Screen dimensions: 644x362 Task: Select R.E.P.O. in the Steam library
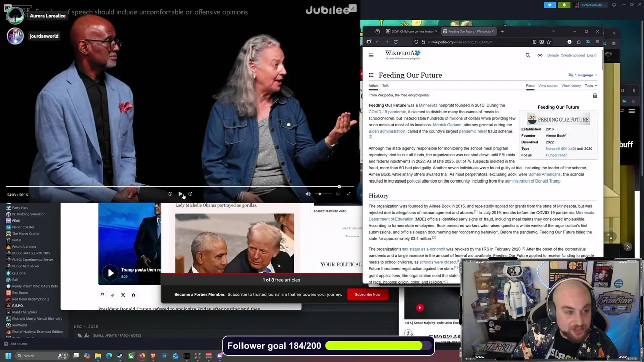18,306
